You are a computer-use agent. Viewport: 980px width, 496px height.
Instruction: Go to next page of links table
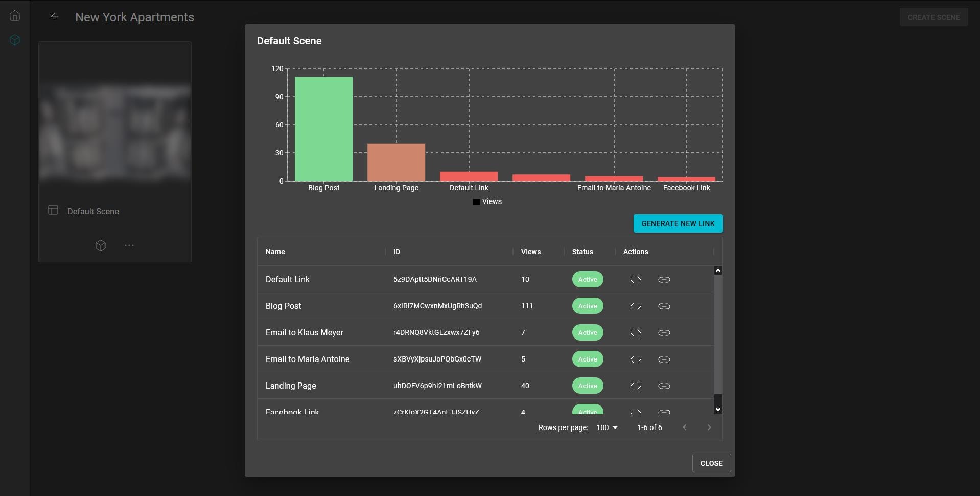pyautogui.click(x=709, y=427)
